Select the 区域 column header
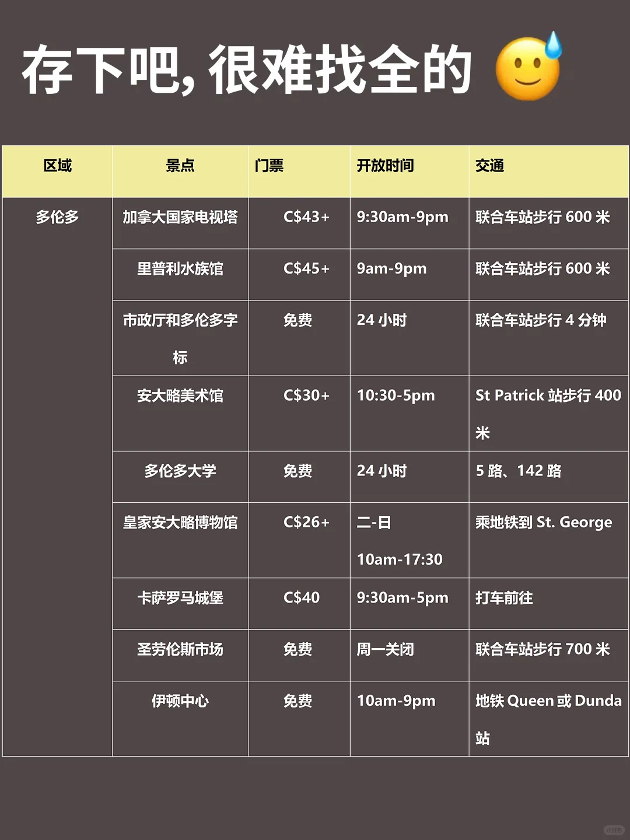630x840 pixels. [57, 166]
